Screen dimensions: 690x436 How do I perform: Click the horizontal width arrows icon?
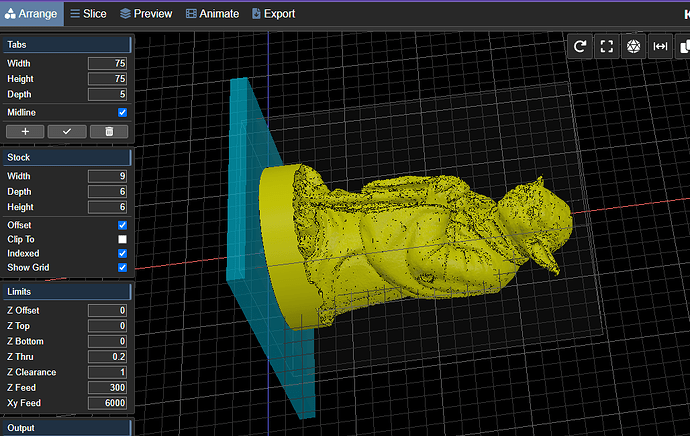[x=660, y=46]
